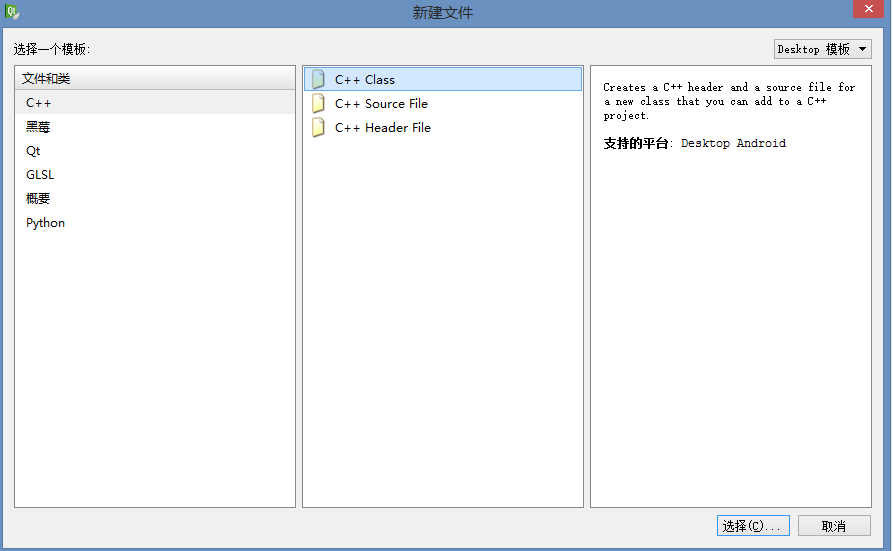Choose the C++ Source File template
The height and width of the screenshot is (551, 893).
[443, 103]
